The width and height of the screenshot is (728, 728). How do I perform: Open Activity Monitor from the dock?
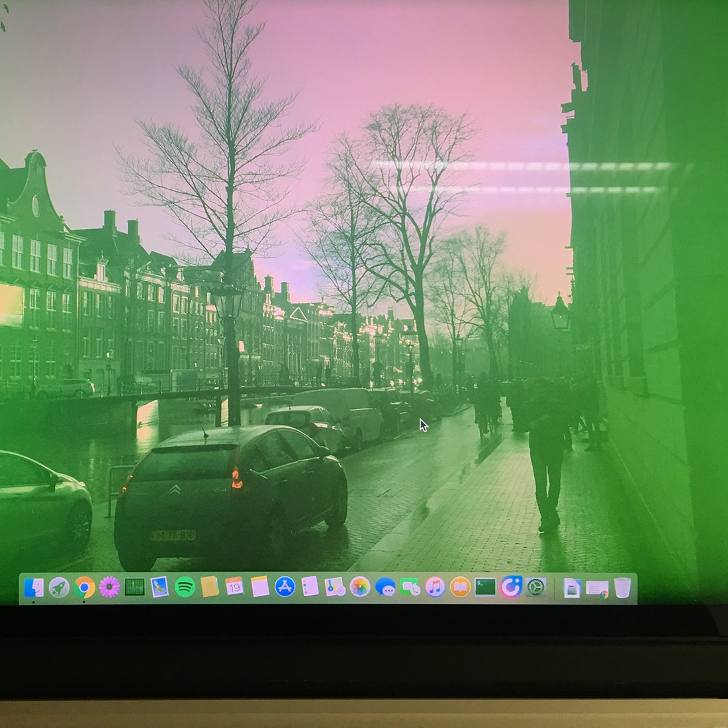(x=134, y=587)
